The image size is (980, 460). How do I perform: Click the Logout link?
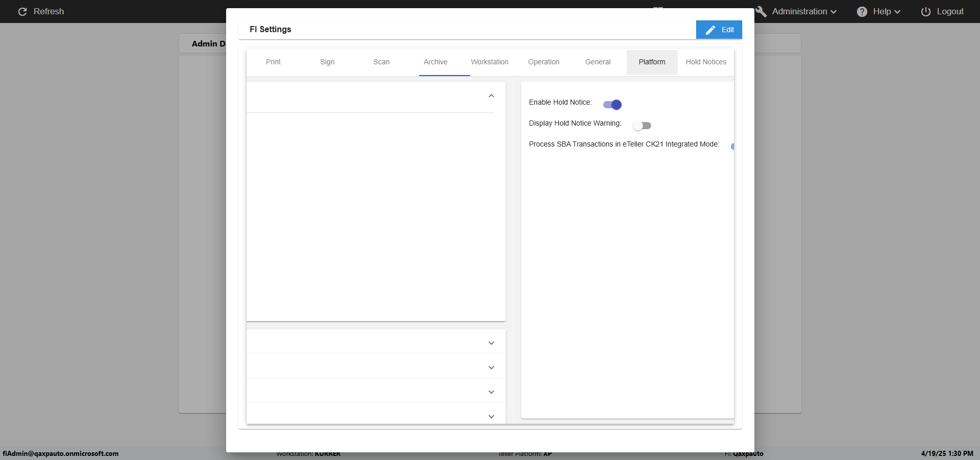point(949,12)
